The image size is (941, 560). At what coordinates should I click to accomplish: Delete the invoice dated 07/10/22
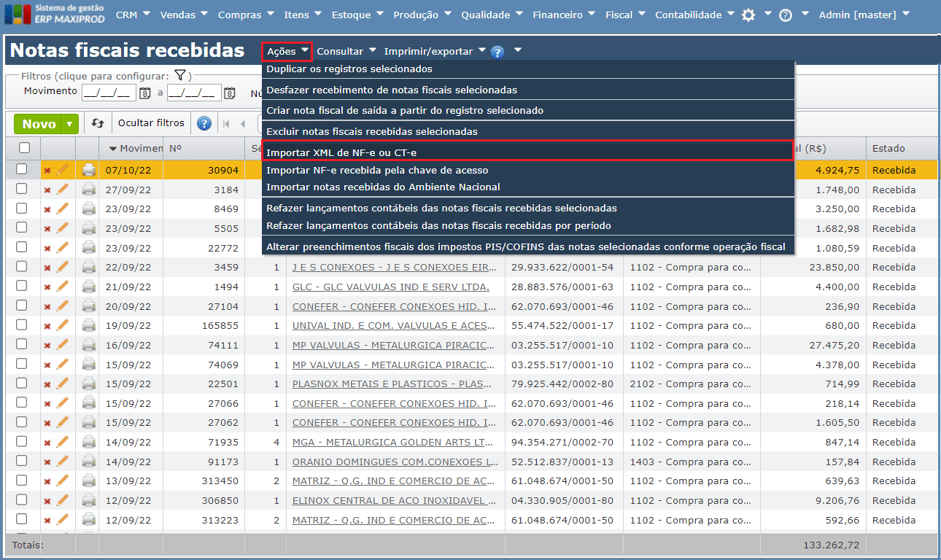(47, 171)
